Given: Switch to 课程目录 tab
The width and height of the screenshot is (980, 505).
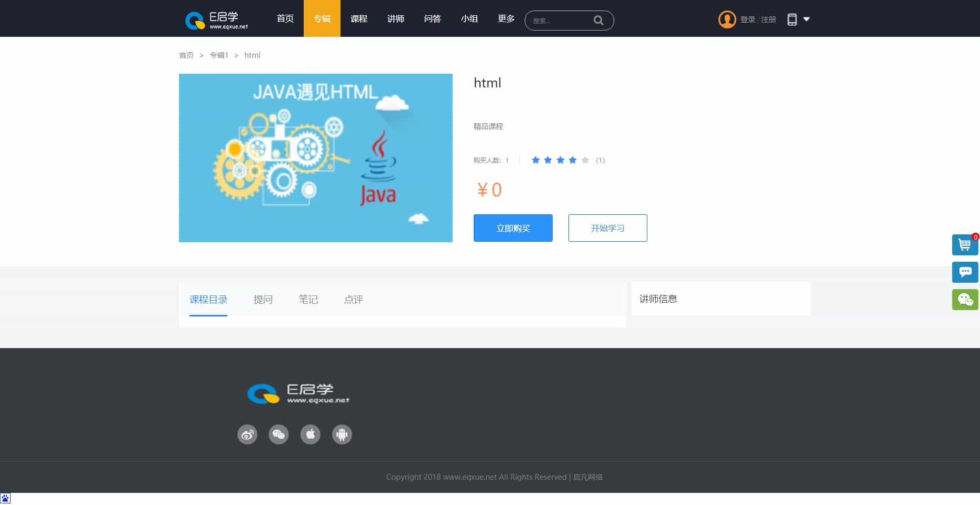Looking at the screenshot, I should point(208,300).
